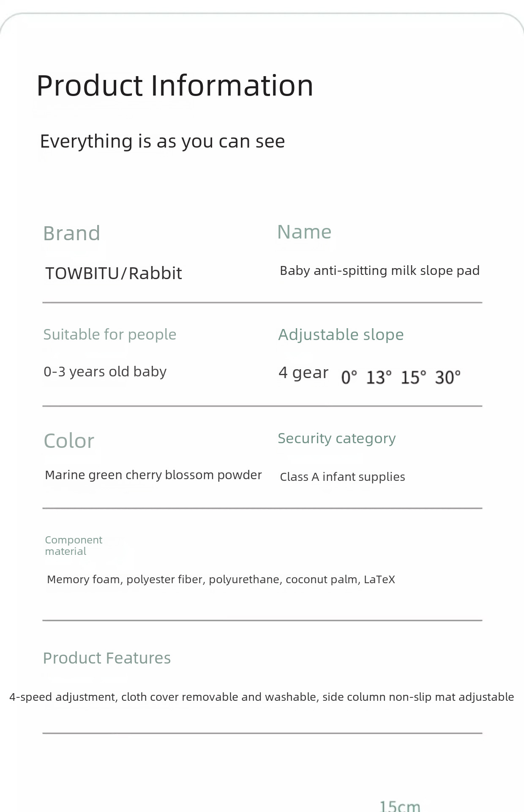
Task: Click the Product Information heading
Action: (x=175, y=85)
